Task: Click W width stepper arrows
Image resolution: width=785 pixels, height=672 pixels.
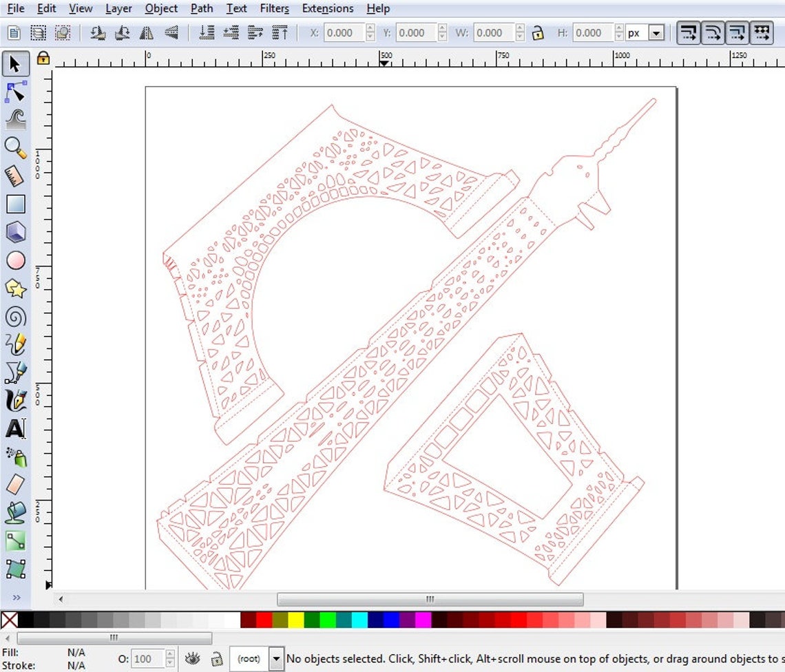Action: [x=520, y=33]
